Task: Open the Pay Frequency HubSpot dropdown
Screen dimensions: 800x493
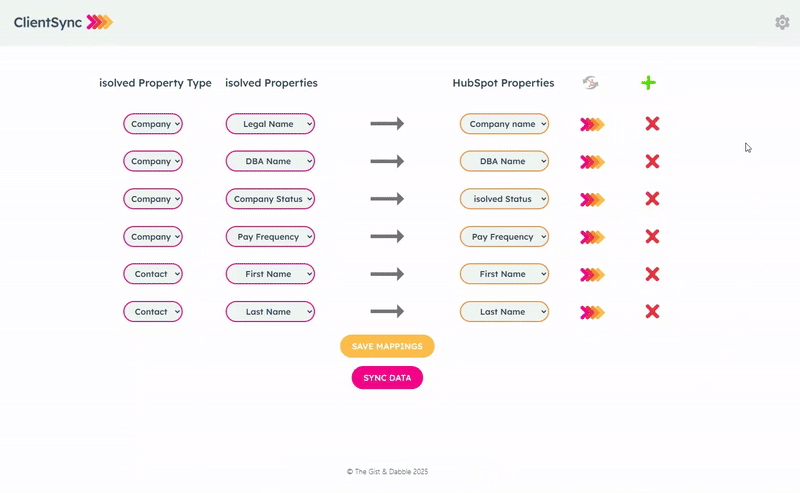Action: tap(504, 237)
